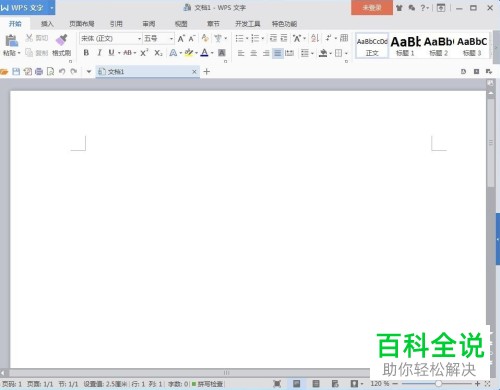The width and height of the screenshot is (500, 390).
Task: Close the 文档1 document tab
Action: tap(194, 71)
